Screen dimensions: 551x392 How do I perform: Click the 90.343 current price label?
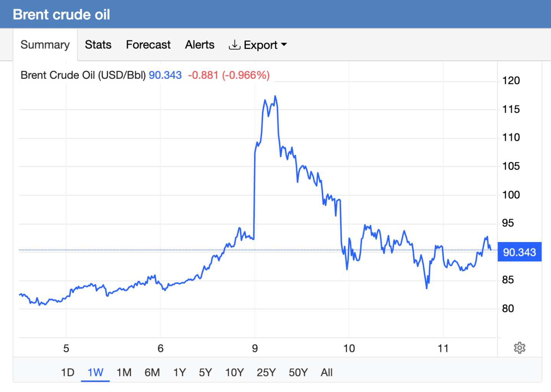519,252
